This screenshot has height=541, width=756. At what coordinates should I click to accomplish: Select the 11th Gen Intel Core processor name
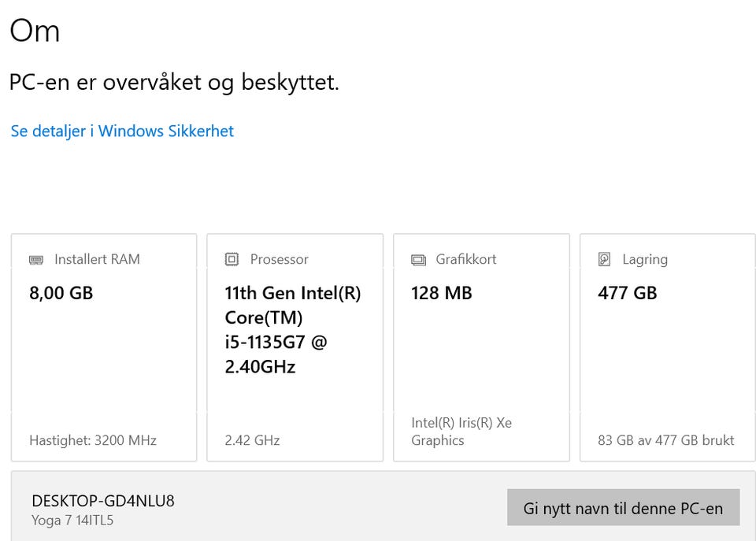(292, 329)
